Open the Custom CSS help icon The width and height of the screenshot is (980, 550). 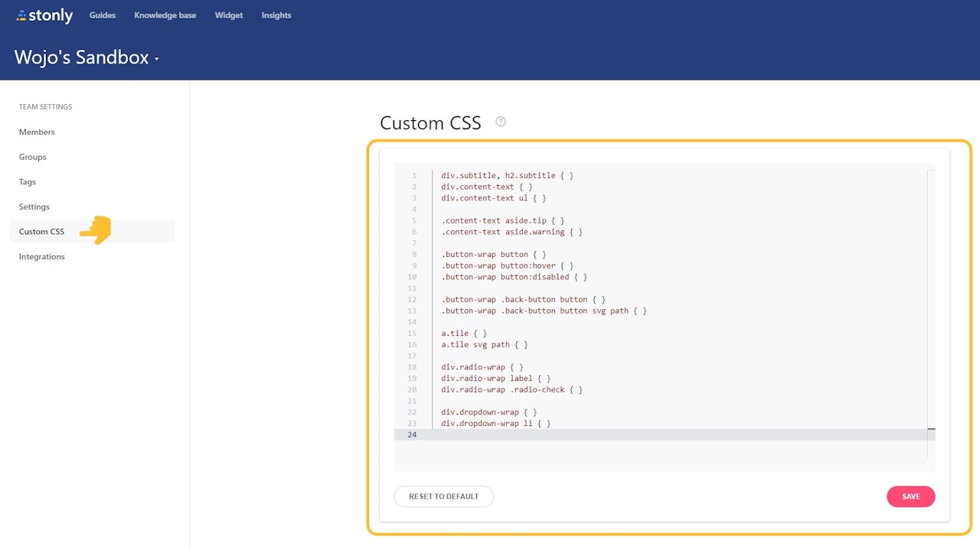coord(500,121)
